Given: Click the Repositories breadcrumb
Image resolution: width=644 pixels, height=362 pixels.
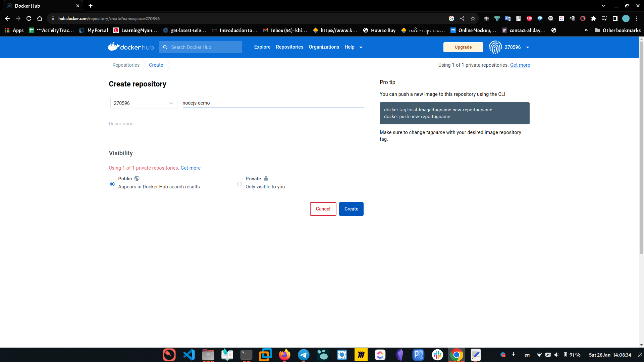Looking at the screenshot, I should (126, 65).
